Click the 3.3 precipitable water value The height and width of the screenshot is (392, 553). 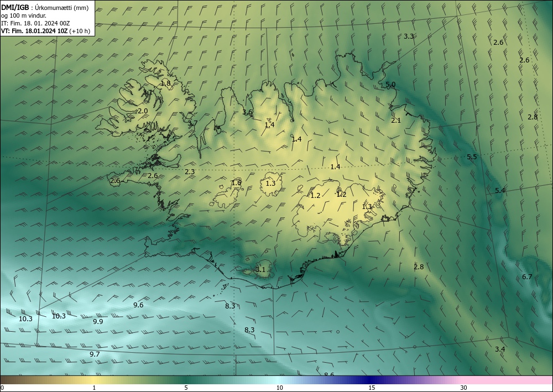click(409, 36)
